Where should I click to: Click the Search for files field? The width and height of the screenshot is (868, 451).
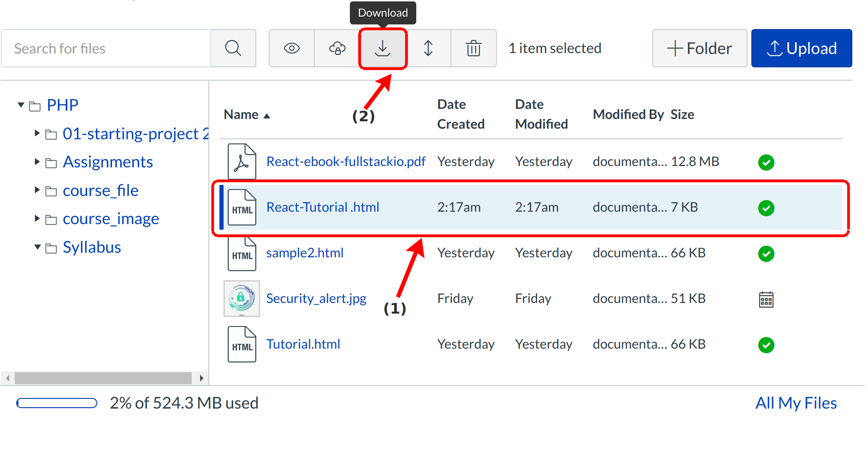click(x=106, y=48)
